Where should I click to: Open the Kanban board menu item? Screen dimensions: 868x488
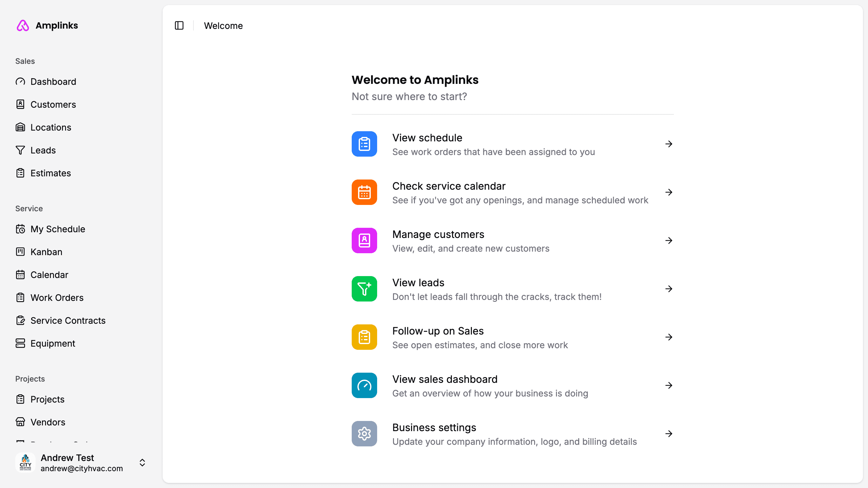click(x=46, y=252)
